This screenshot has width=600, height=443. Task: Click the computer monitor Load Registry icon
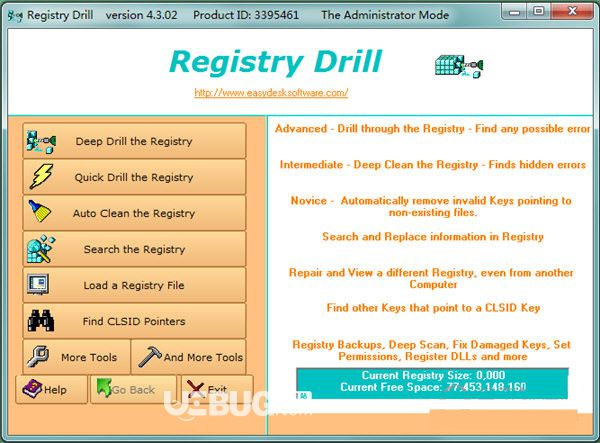(x=38, y=284)
